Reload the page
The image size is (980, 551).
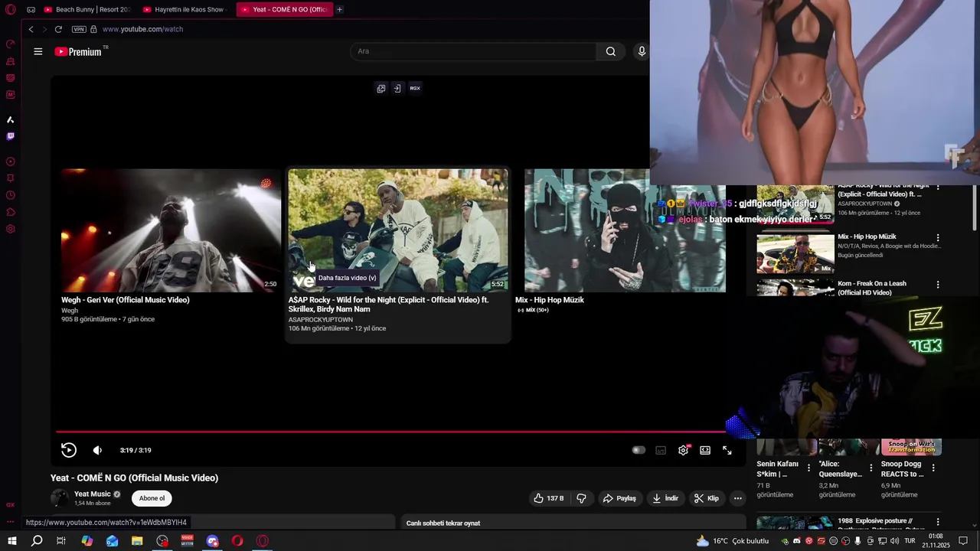pos(58,29)
